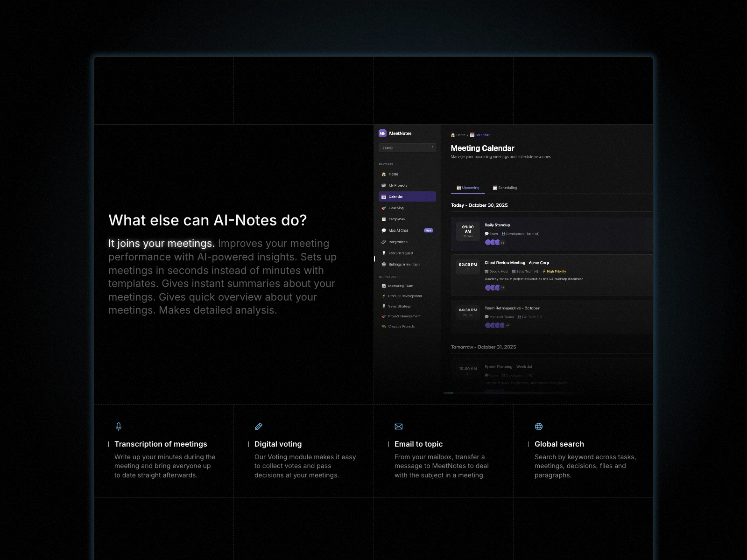
Task: Click the quarterly review description text
Action: (x=534, y=279)
